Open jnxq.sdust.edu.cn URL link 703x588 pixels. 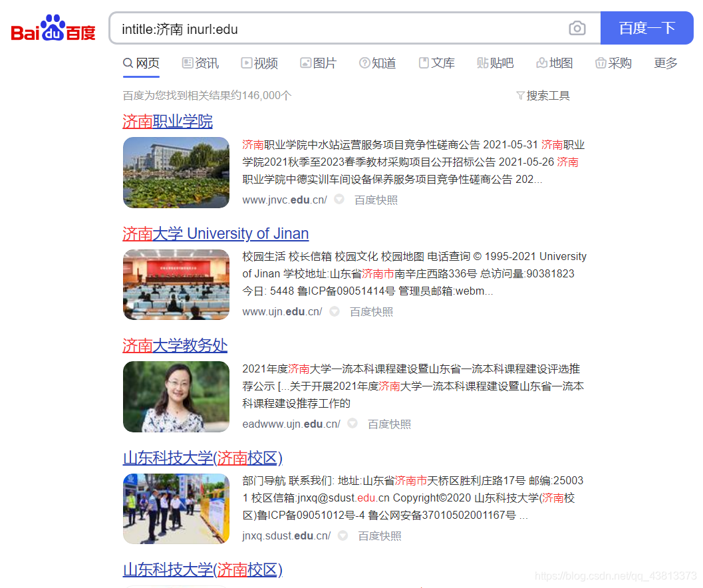[287, 536]
